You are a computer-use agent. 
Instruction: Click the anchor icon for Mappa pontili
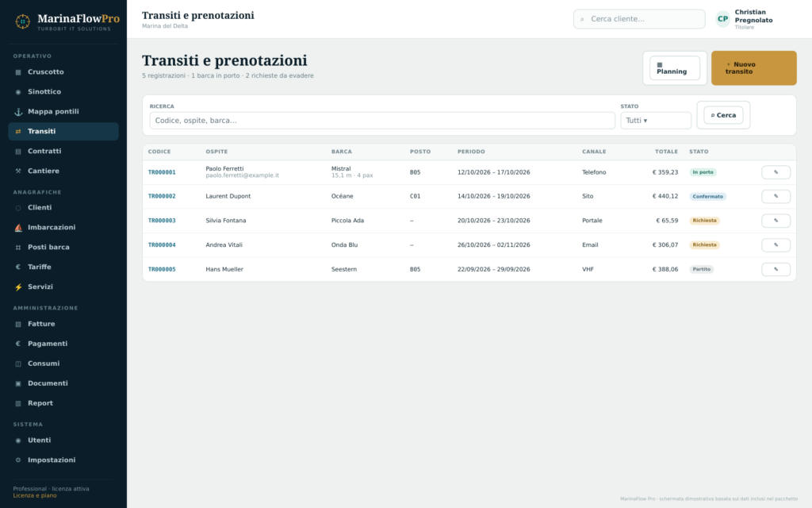tap(18, 111)
